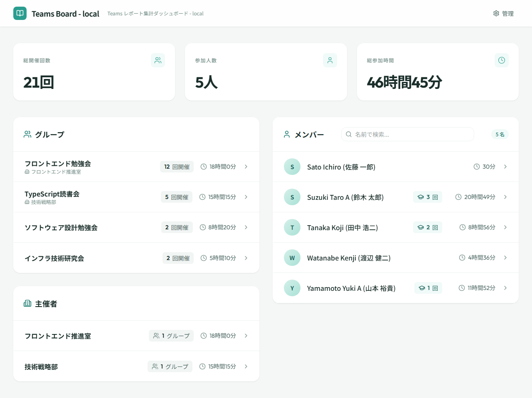Click the building icon beside 主催者 heading

[27, 304]
